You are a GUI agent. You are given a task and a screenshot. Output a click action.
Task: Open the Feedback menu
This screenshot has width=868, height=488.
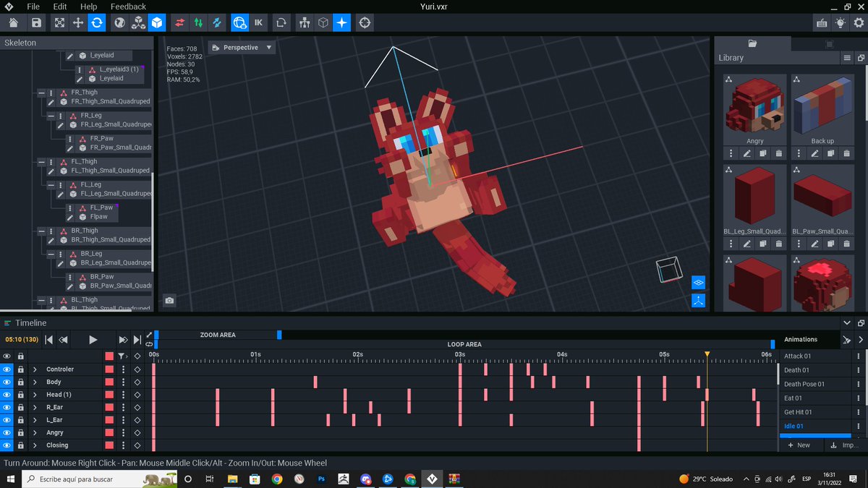coord(128,7)
